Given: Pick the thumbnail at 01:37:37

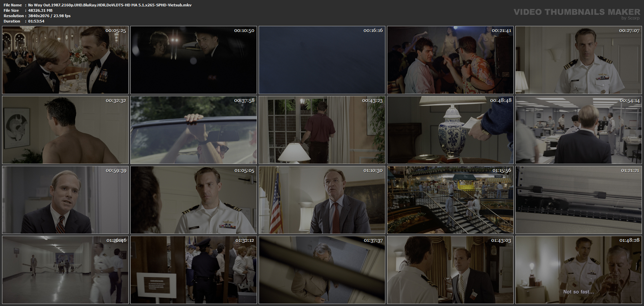Looking at the screenshot, I should pos(322,270).
